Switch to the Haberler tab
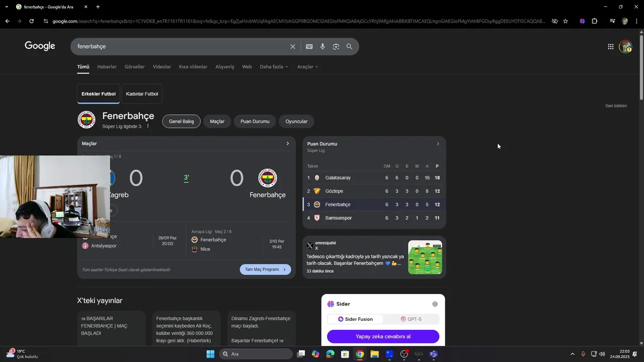Screen dimensions: 644x362 click(x=107, y=67)
